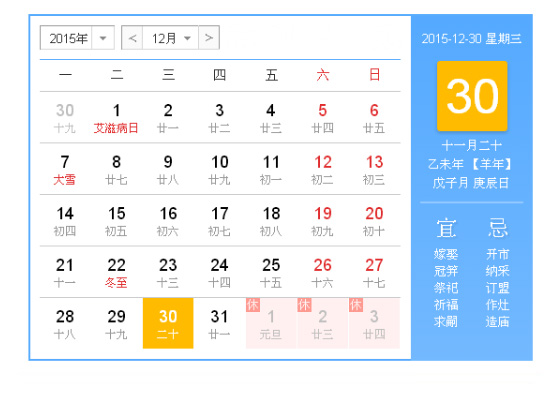
Task: Select Sunday December 20 初十
Action: [x=374, y=221]
